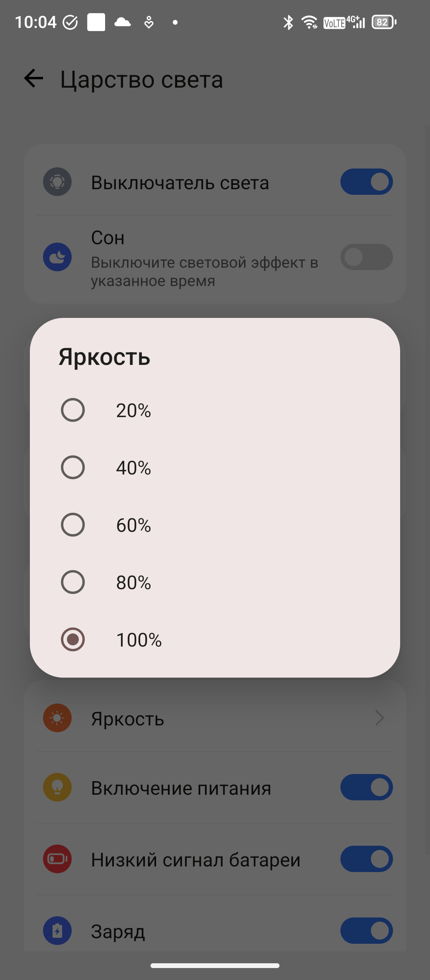
Task: Toggle the Заряд switch
Action: click(367, 931)
